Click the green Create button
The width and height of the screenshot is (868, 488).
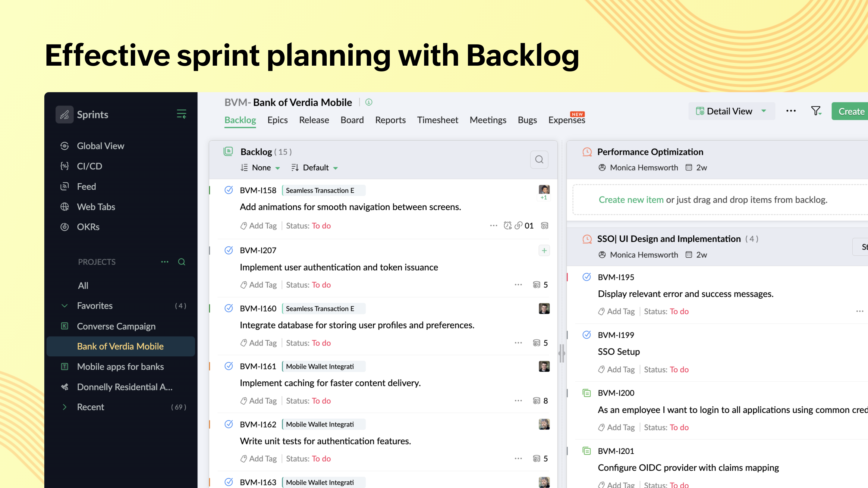851,111
